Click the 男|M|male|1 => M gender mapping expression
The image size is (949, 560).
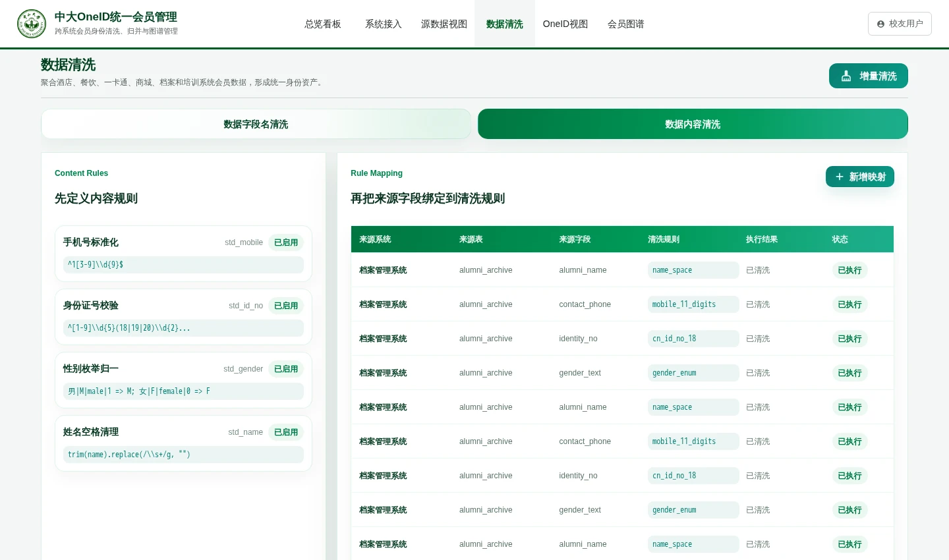coord(183,391)
